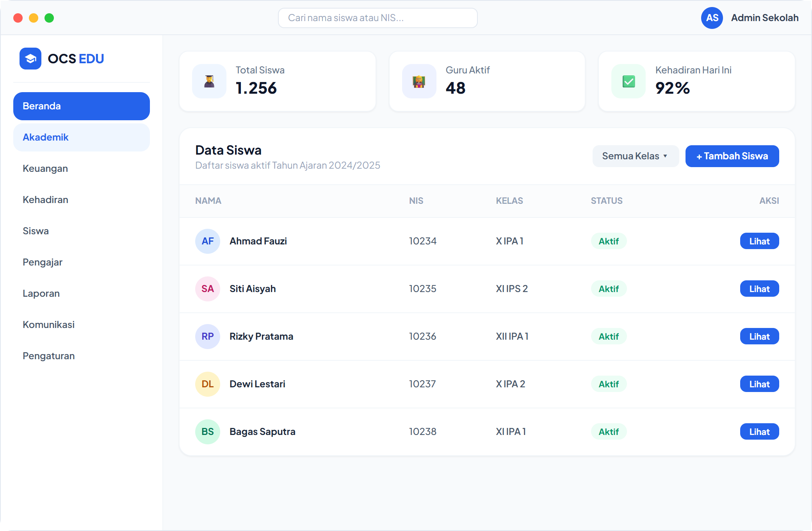Click NIS value 10235
Image resolution: width=812 pixels, height=531 pixels.
[422, 289]
